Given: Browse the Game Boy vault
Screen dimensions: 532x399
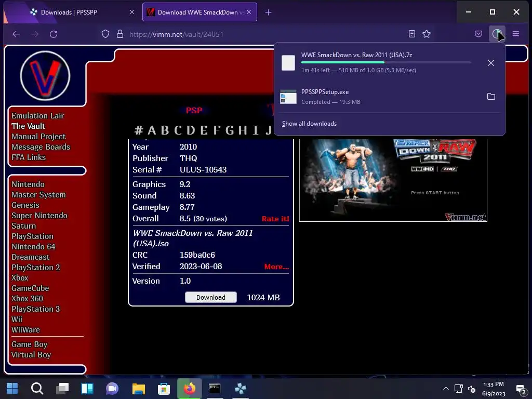Looking at the screenshot, I should click(30, 344).
